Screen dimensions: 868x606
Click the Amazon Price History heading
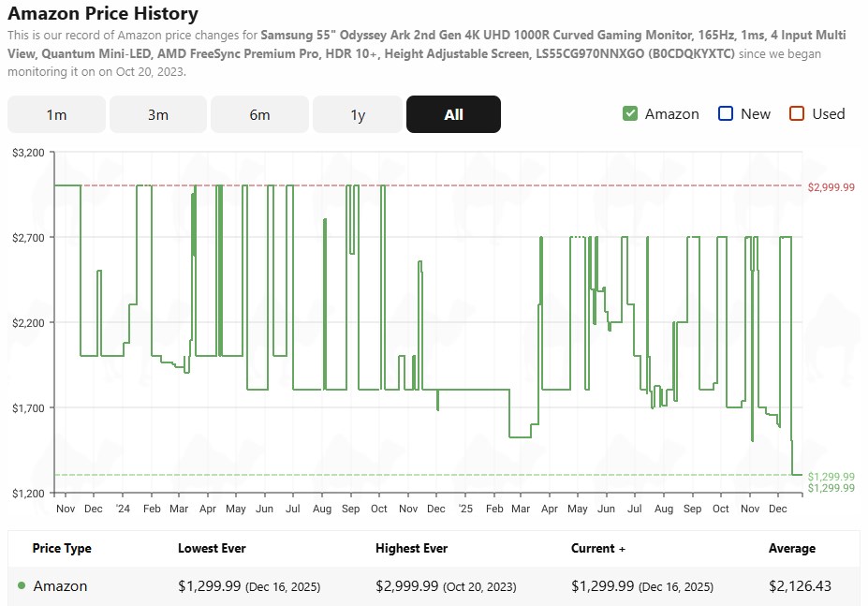(103, 14)
